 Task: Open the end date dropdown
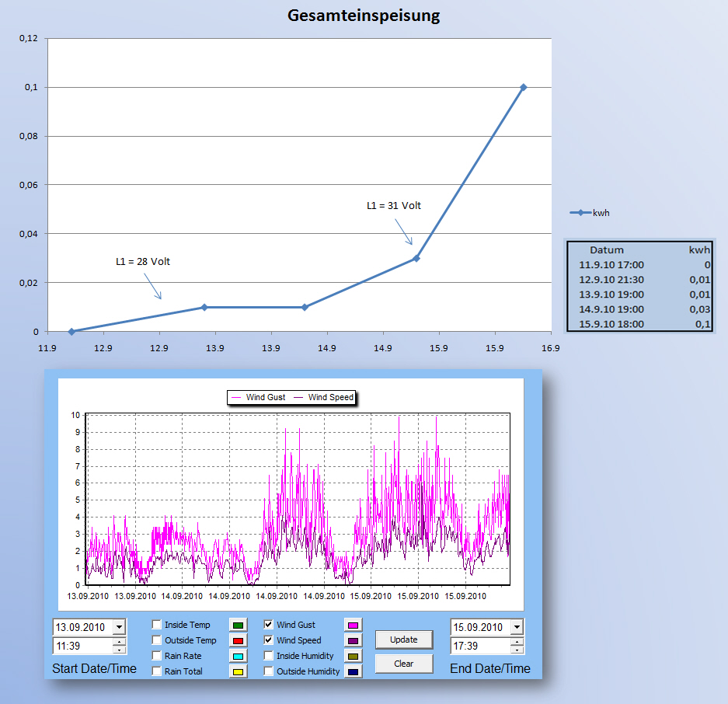[517, 627]
